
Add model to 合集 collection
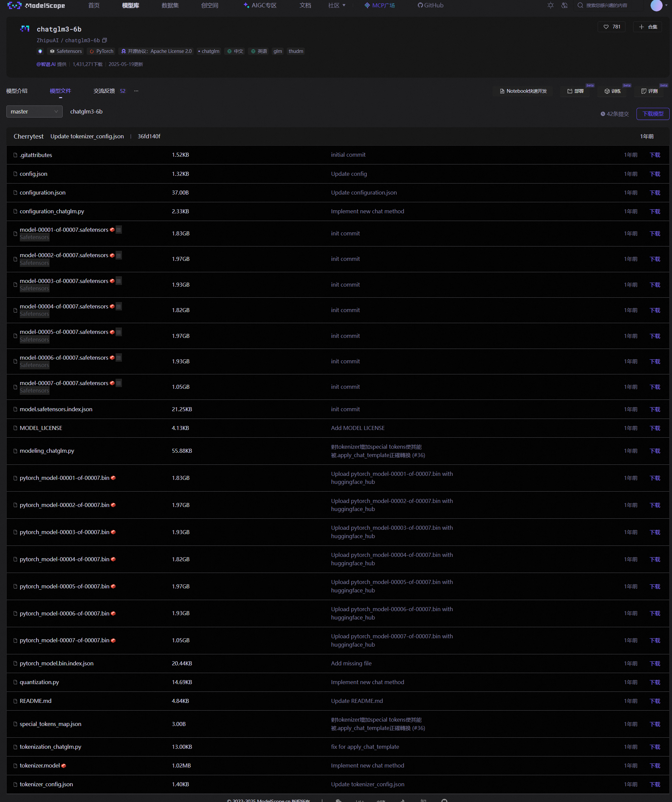(648, 27)
